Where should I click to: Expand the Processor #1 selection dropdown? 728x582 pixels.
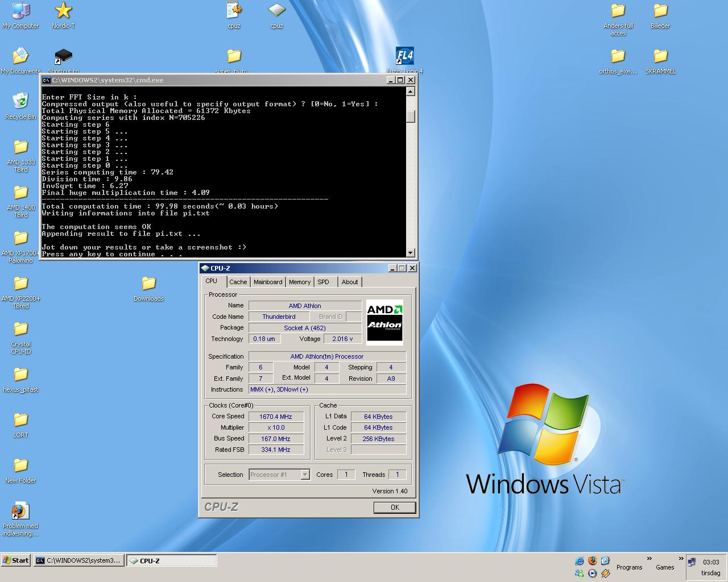pos(305,475)
